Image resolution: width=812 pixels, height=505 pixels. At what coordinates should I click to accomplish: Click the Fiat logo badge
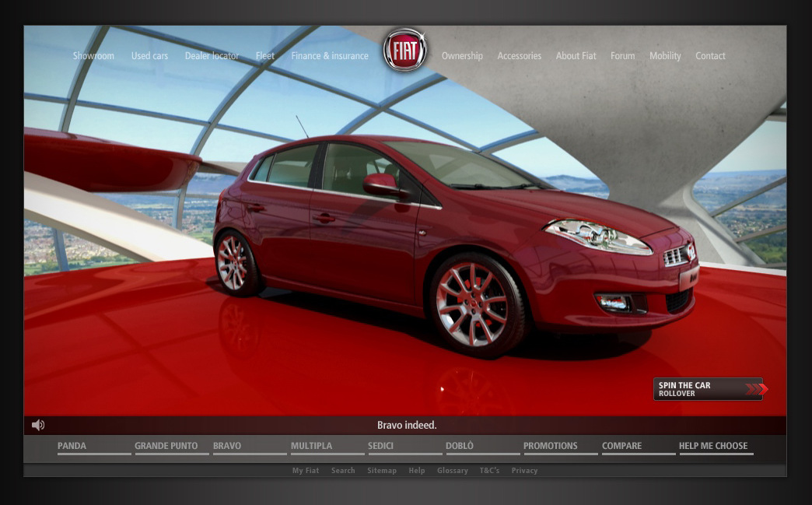(x=404, y=51)
